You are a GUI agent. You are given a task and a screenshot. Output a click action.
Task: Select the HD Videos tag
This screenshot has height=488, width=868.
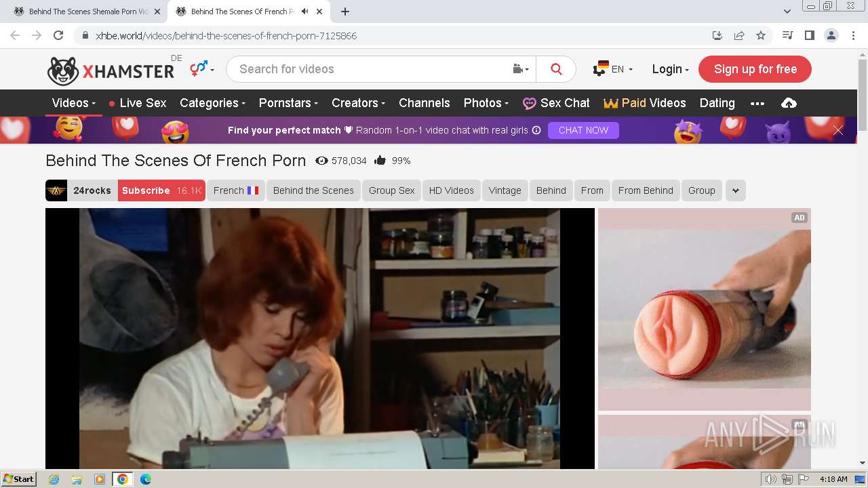pos(451,190)
